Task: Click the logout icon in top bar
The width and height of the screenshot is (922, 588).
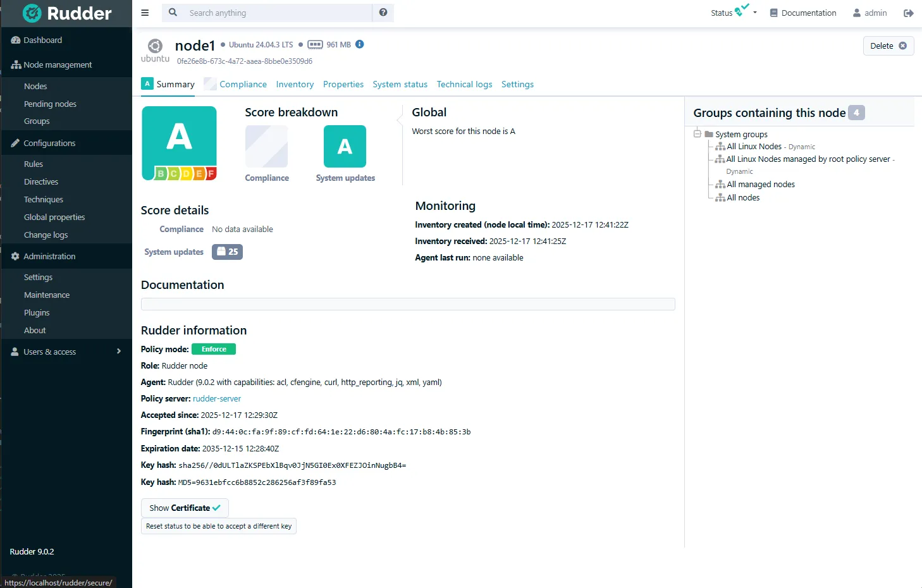Action: (x=909, y=13)
